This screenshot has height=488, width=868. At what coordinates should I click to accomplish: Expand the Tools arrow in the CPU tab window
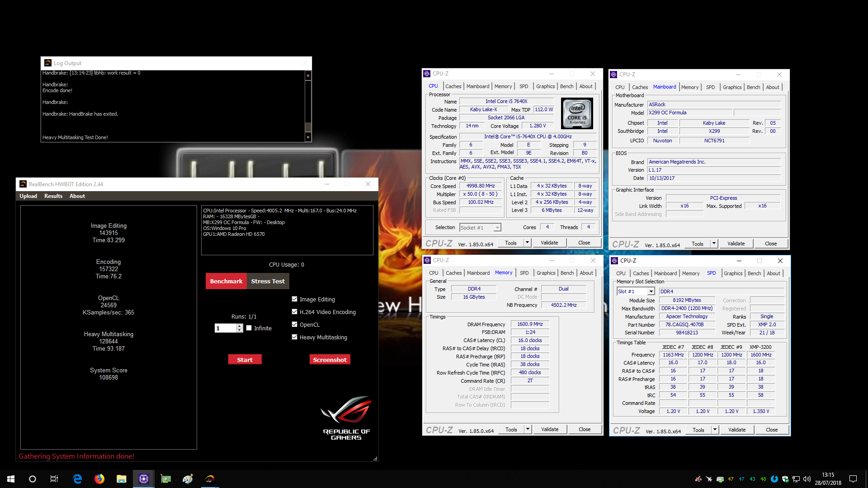tap(527, 243)
